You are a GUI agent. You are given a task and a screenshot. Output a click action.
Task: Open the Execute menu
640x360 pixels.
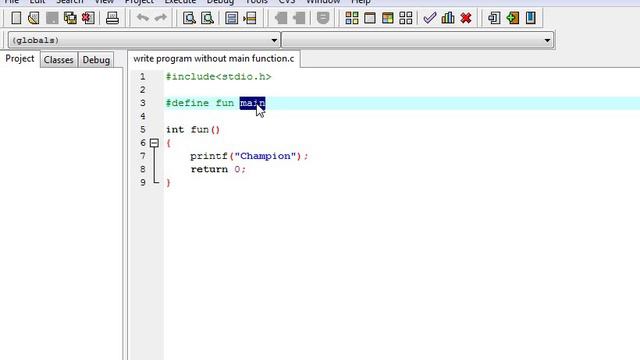[180, 2]
